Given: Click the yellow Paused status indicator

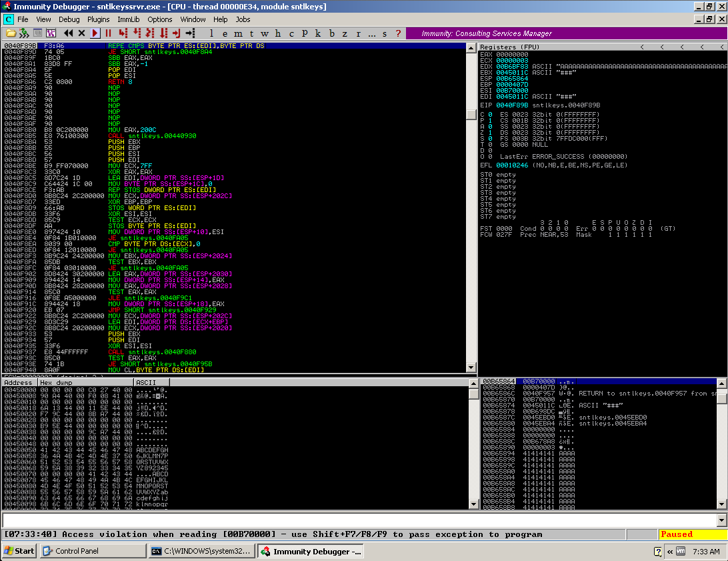Looking at the screenshot, I should click(x=693, y=534).
